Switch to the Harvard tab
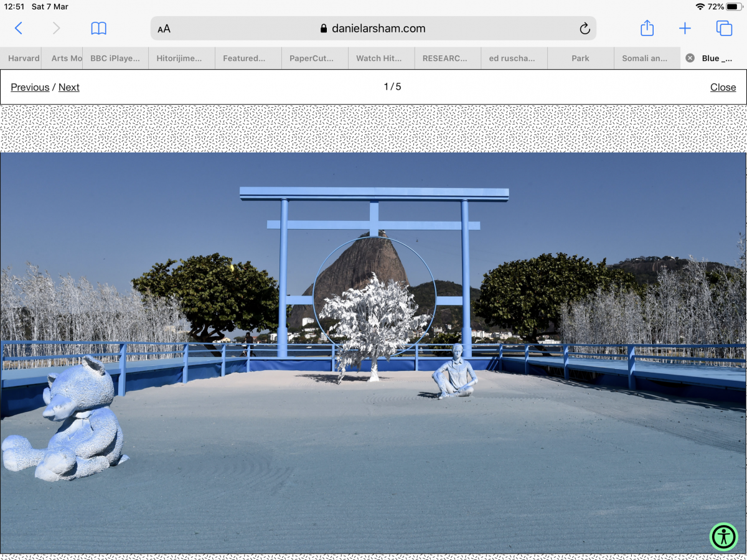The height and width of the screenshot is (560, 747). 24,58
